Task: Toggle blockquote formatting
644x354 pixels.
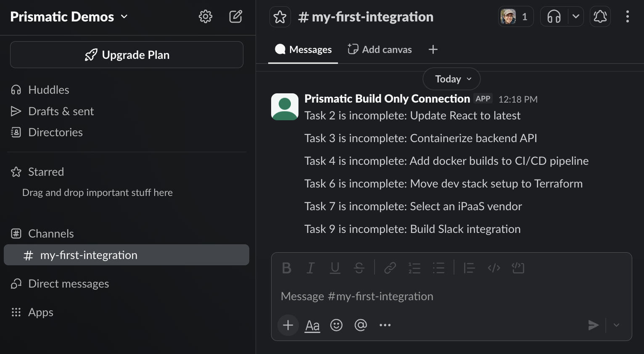Action: point(469,268)
